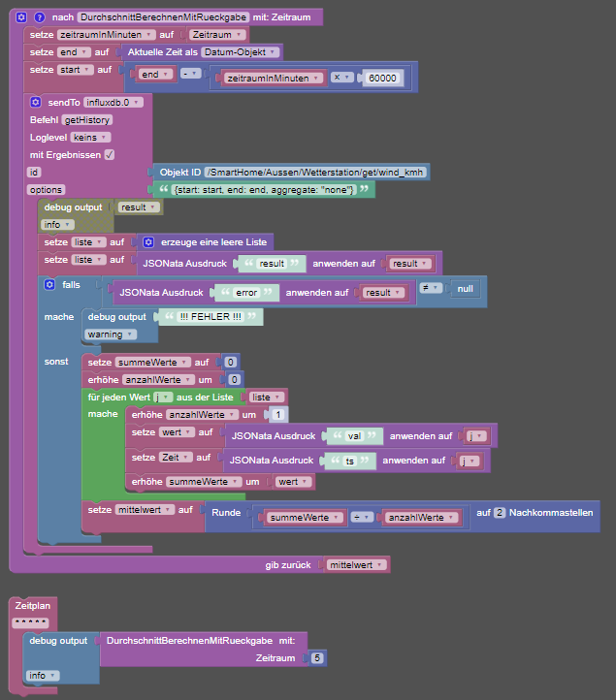Viewport: 616px width, 700px height.
Task: Open the division operator dropdown
Action: pyautogui.click(x=362, y=517)
